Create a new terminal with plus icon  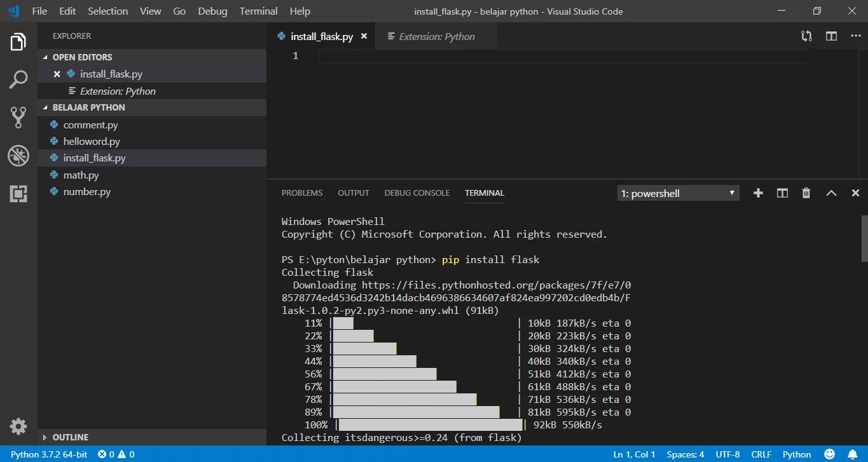coord(758,193)
